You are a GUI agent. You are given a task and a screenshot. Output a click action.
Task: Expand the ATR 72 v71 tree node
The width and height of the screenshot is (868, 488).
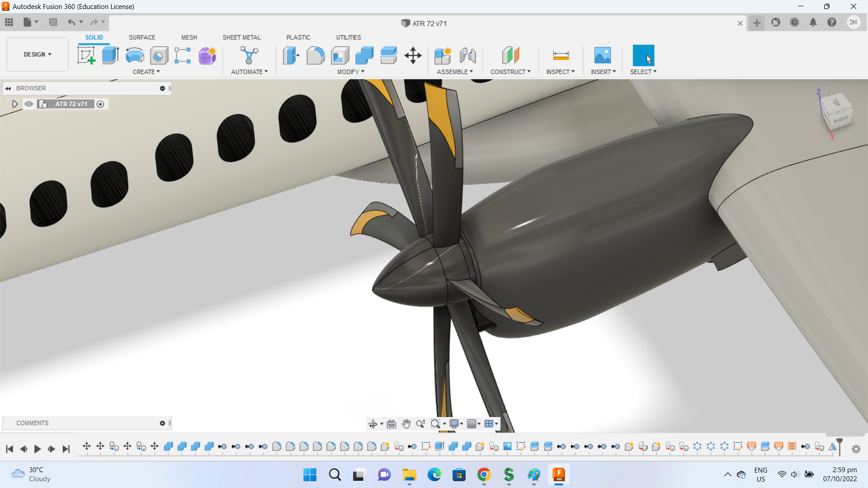point(14,104)
